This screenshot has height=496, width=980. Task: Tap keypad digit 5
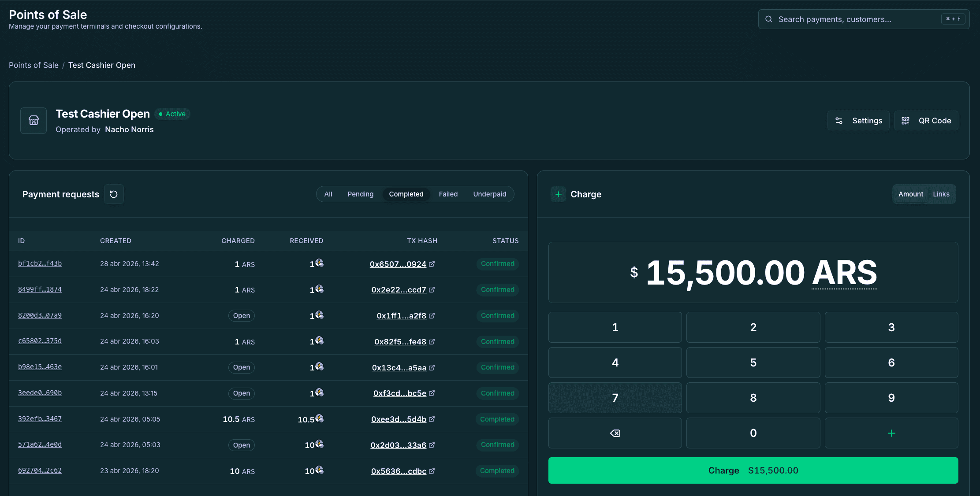(x=753, y=363)
